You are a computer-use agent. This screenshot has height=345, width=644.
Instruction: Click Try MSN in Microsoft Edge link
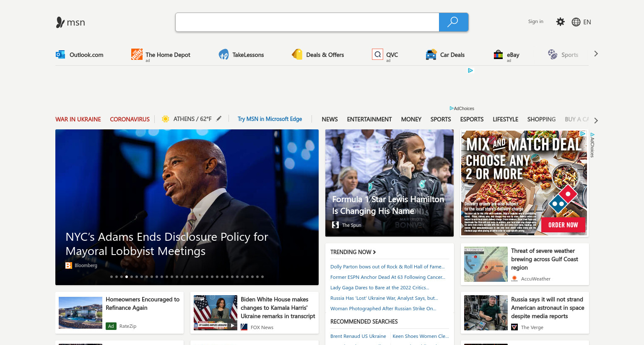tap(270, 119)
